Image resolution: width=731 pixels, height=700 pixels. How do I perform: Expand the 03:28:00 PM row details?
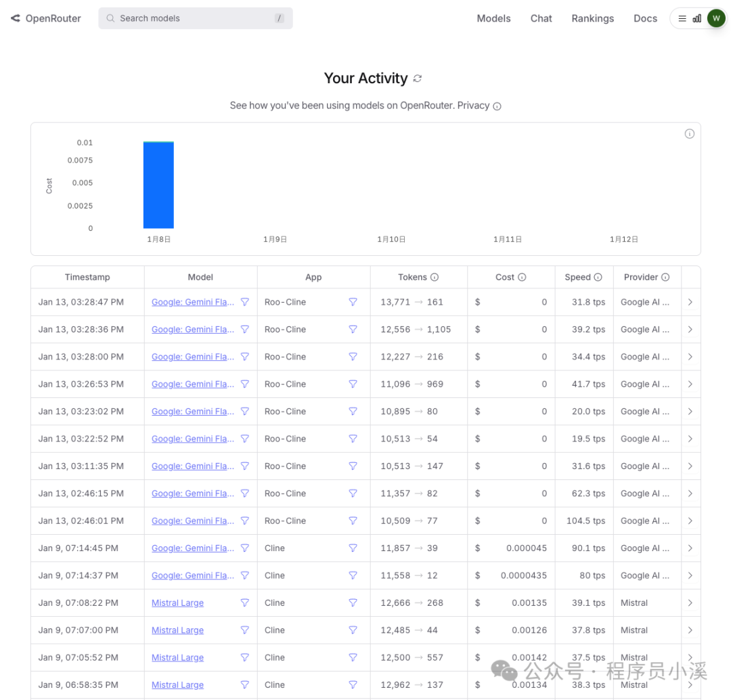point(690,357)
